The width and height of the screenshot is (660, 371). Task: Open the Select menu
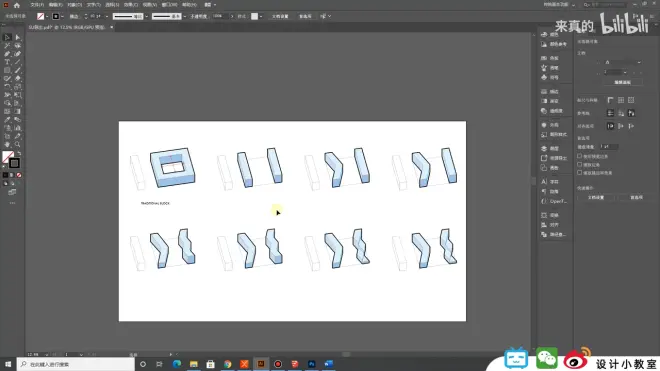tap(112, 5)
